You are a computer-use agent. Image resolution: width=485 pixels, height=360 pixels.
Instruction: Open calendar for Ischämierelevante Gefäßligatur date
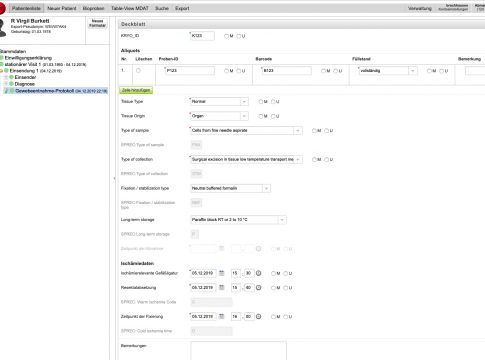click(x=222, y=273)
